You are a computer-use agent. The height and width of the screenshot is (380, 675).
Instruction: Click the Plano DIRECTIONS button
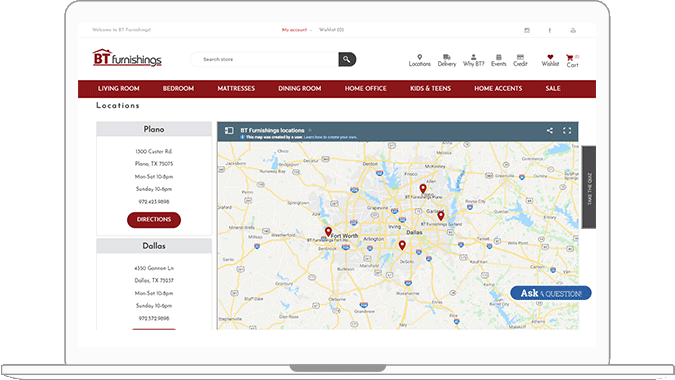pyautogui.click(x=154, y=219)
